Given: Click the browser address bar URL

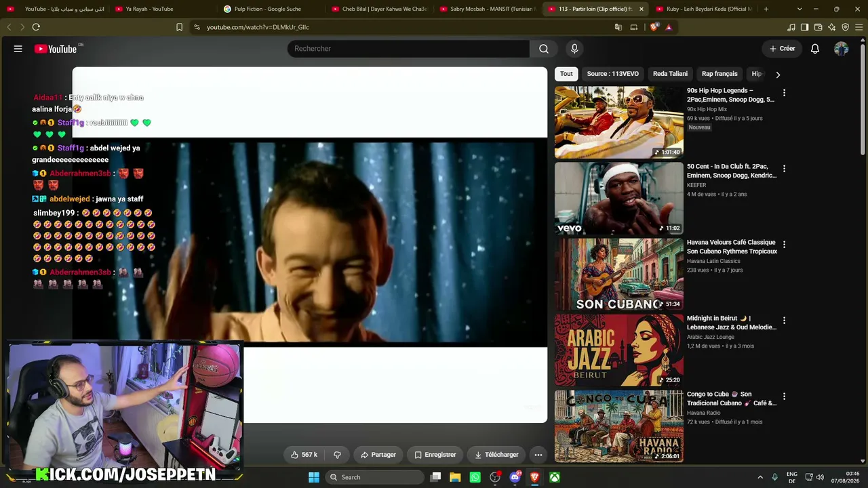Looking at the screenshot, I should coord(258,27).
